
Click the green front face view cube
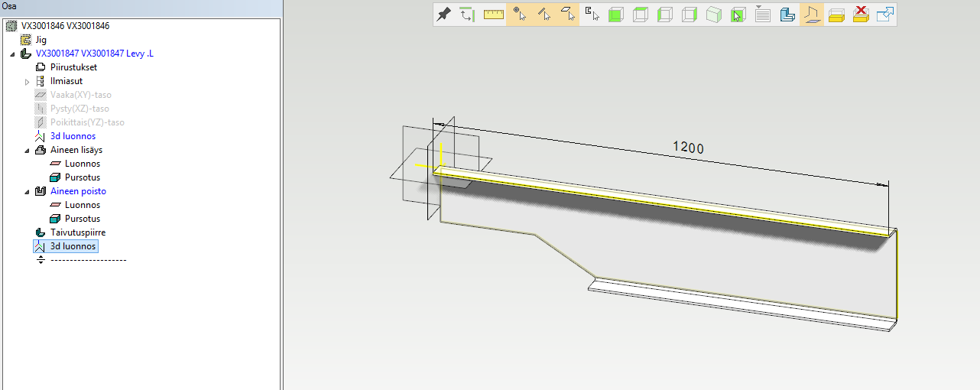pos(615,15)
